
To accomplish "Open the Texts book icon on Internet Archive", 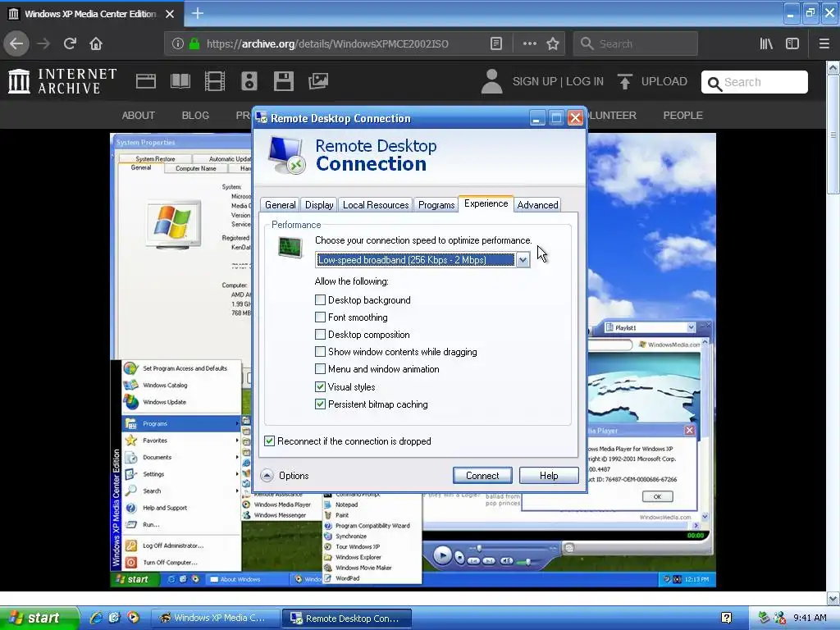I will point(180,81).
